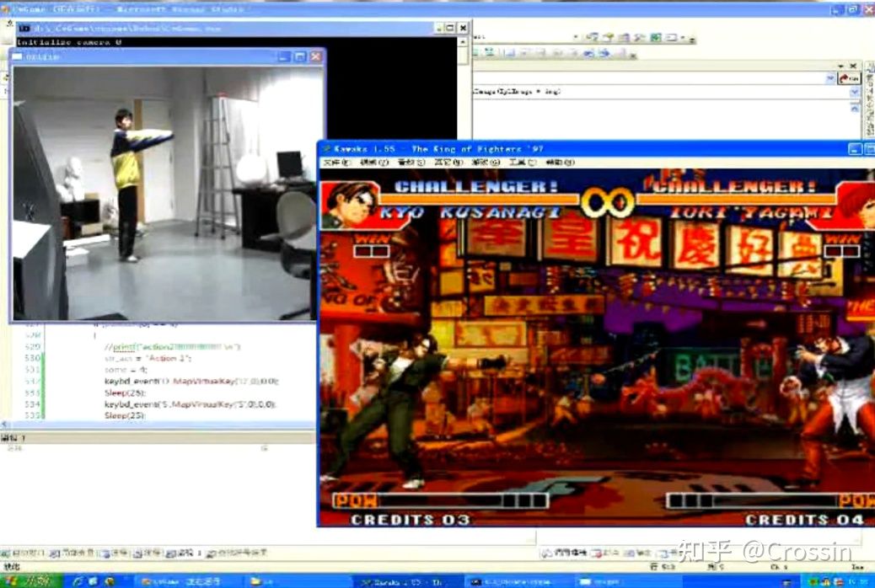Switch to Kawaks taskbar button

(409, 581)
